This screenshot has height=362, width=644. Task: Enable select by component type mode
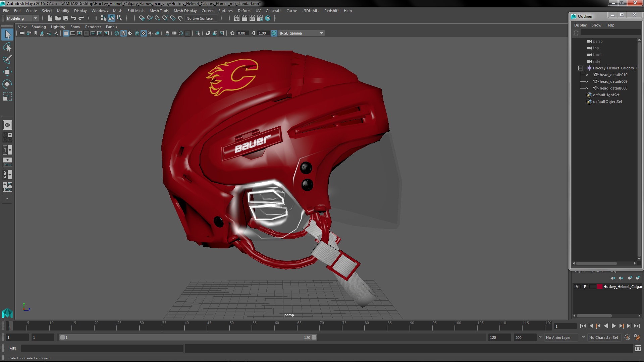tap(119, 18)
